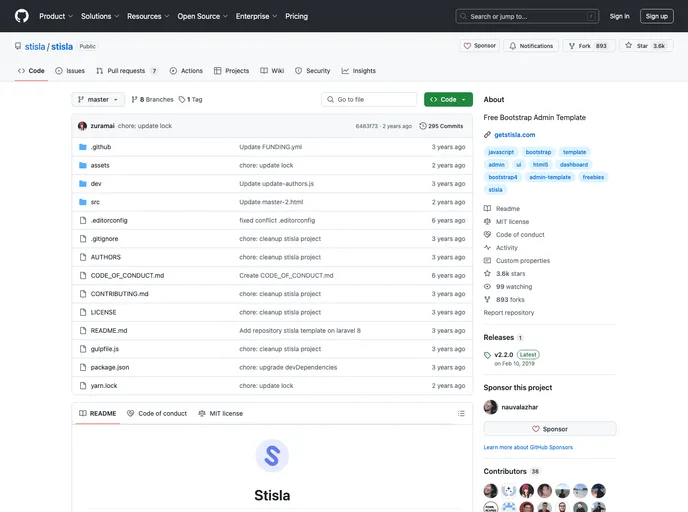Click the zuramai author avatar
688x512 pixels.
click(x=82, y=126)
